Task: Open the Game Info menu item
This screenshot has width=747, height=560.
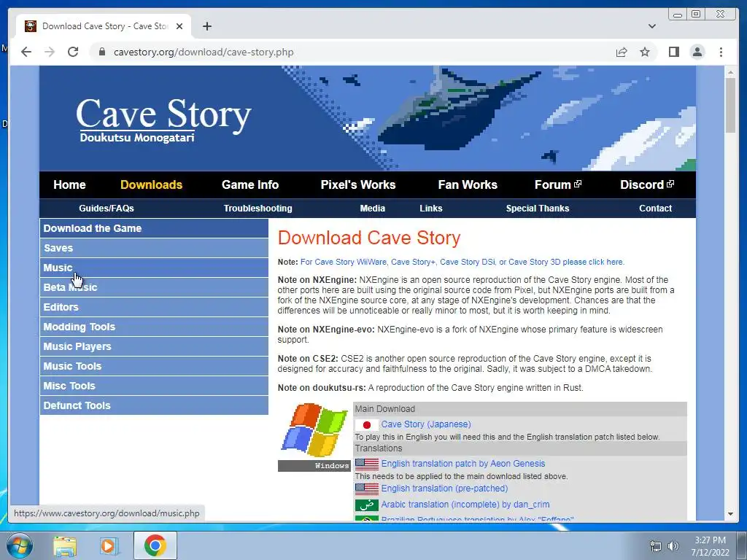Action: tap(250, 184)
